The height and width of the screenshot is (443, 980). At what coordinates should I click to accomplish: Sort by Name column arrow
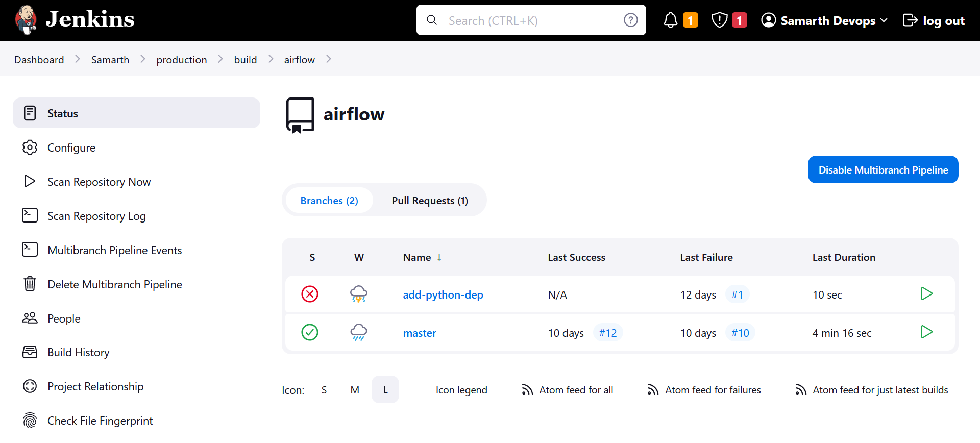439,257
